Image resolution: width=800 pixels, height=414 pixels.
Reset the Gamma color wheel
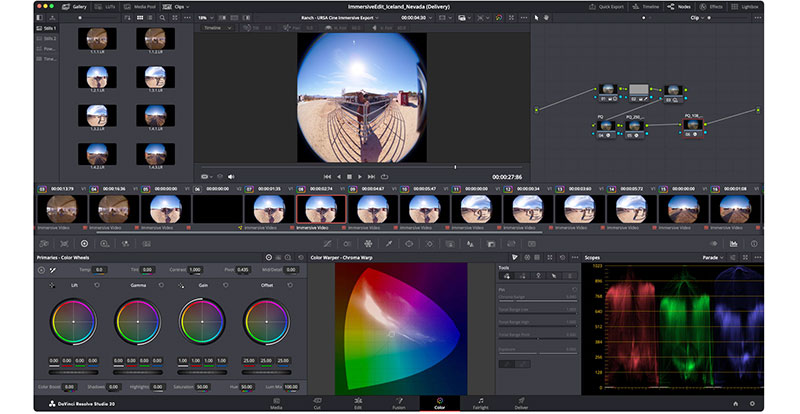(161, 285)
